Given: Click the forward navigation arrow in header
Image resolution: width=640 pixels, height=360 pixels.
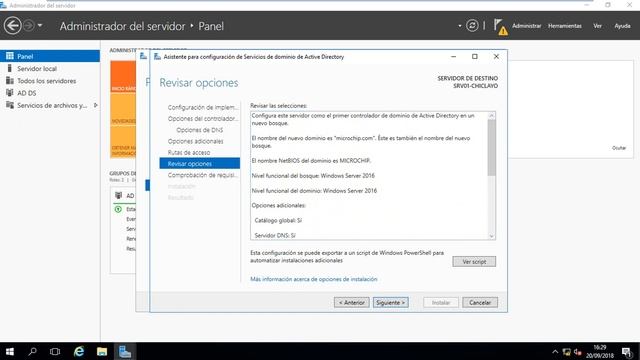Looking at the screenshot, I should click(x=29, y=26).
